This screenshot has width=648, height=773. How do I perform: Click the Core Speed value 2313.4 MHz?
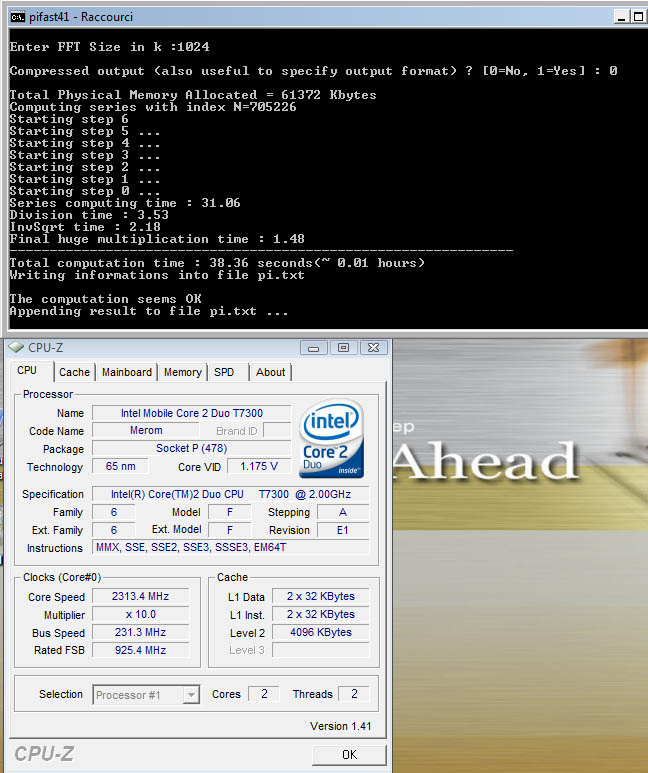point(141,597)
